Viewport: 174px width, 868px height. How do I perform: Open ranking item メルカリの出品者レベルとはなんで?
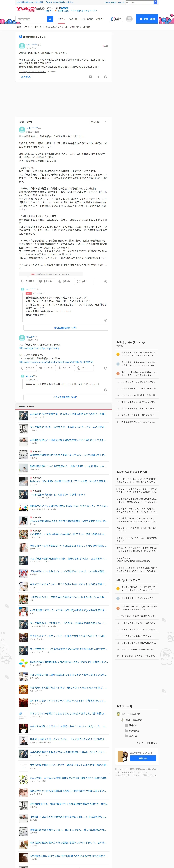pyautogui.click(x=138, y=623)
